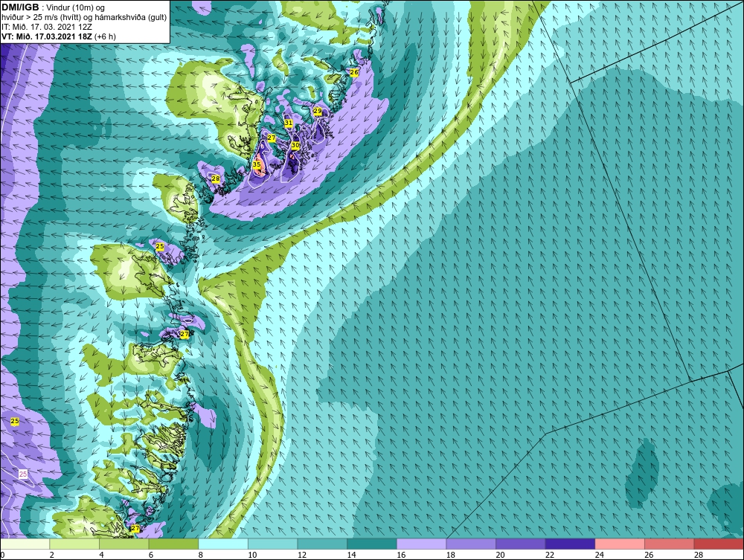The image size is (744, 560).
Task: Click the '8' tick label on the scale
Action: (200, 555)
